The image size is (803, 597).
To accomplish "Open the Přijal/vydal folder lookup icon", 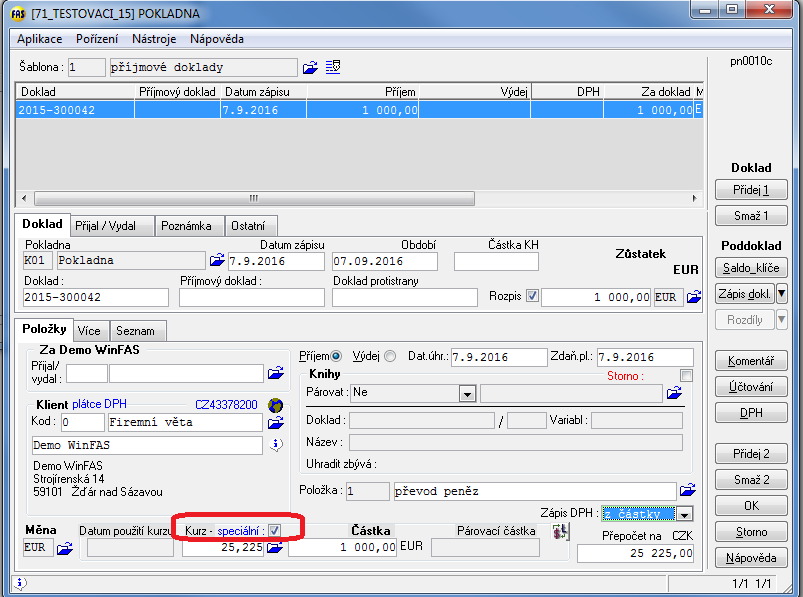I will pyautogui.click(x=275, y=373).
